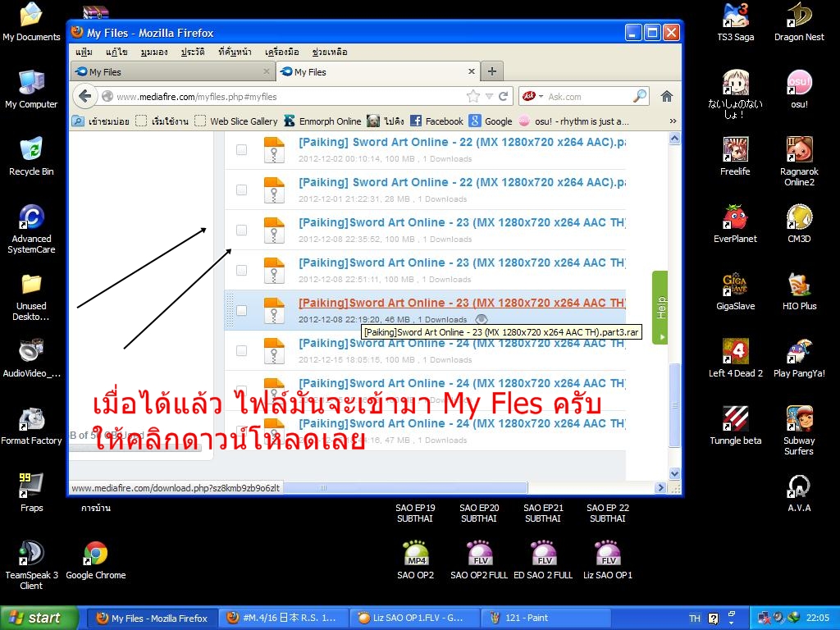Launch Advanced SystemCare shortcut
Image resolution: width=840 pixels, height=630 pixels.
(x=31, y=229)
